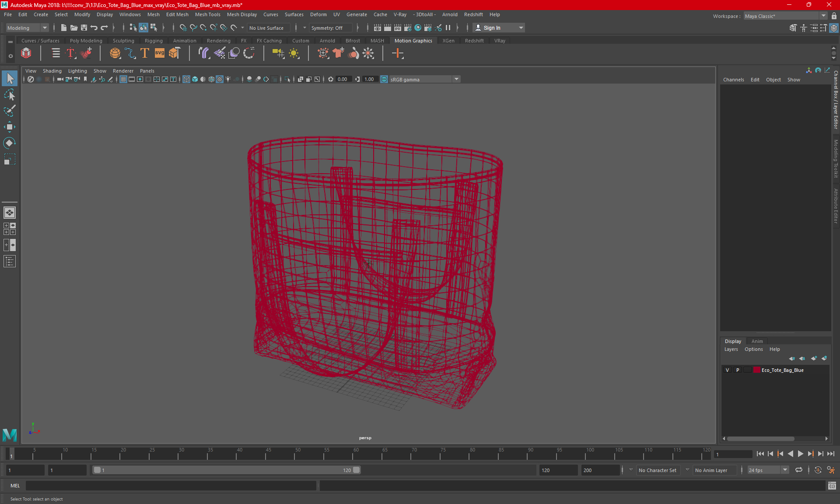
Task: Open the 24 fps frame rate dropdown
Action: tap(785, 470)
